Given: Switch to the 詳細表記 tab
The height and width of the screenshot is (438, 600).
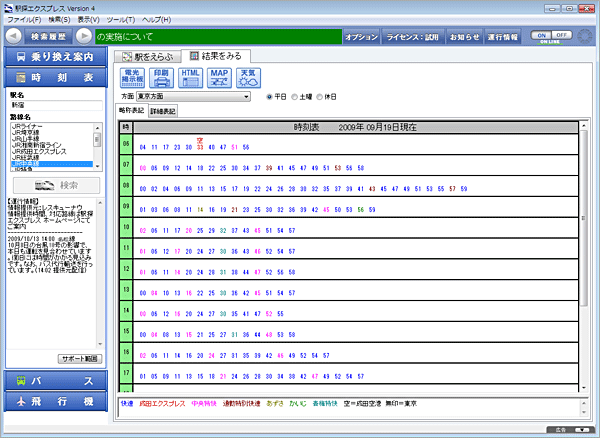Looking at the screenshot, I should [x=163, y=111].
